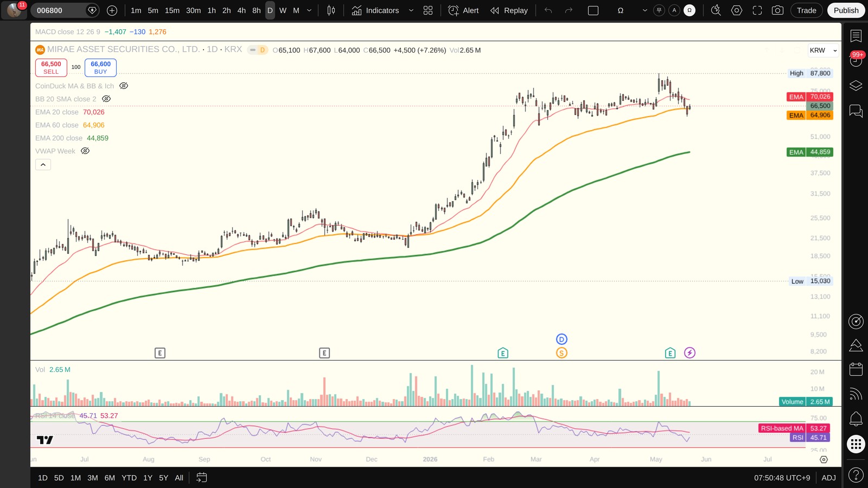Image resolution: width=868 pixels, height=488 pixels.
Task: Toggle ADJ adjusted data setting
Action: [x=828, y=478]
